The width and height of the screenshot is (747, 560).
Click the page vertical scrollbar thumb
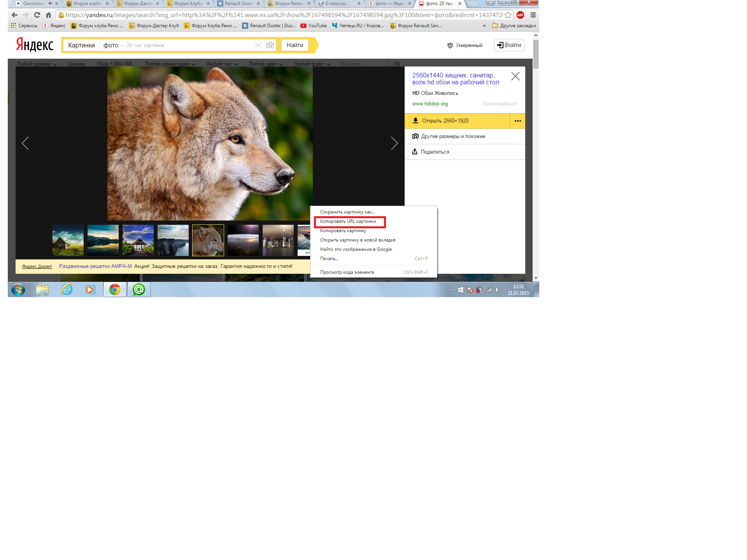(x=536, y=54)
